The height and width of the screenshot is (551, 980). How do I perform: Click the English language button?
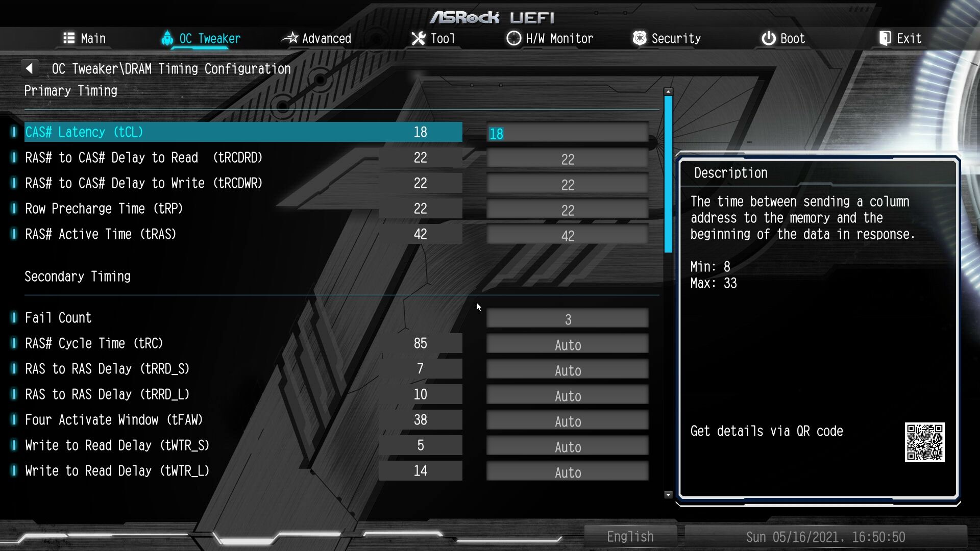630,537
